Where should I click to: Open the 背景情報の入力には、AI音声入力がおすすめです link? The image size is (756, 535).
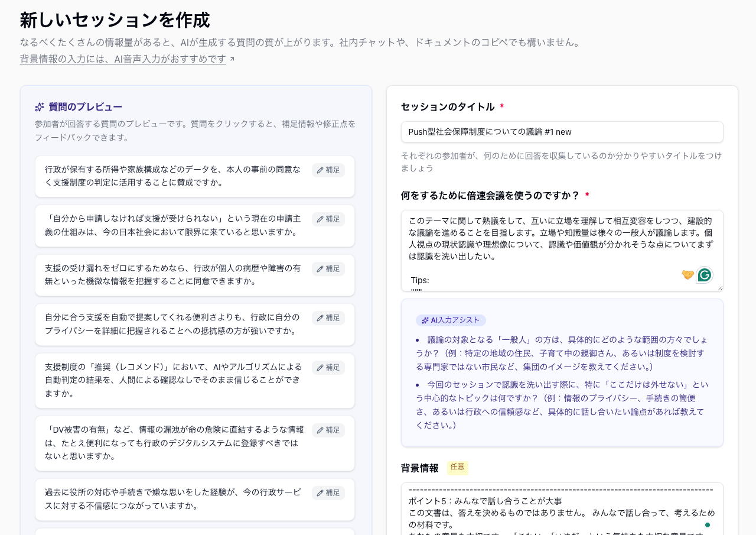coord(123,59)
